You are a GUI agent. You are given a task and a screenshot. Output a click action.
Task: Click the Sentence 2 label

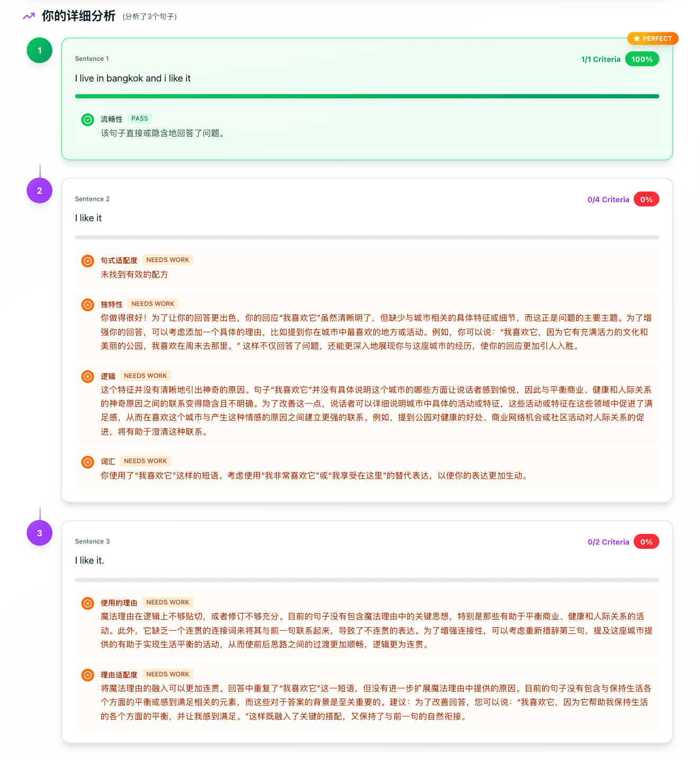click(x=93, y=199)
